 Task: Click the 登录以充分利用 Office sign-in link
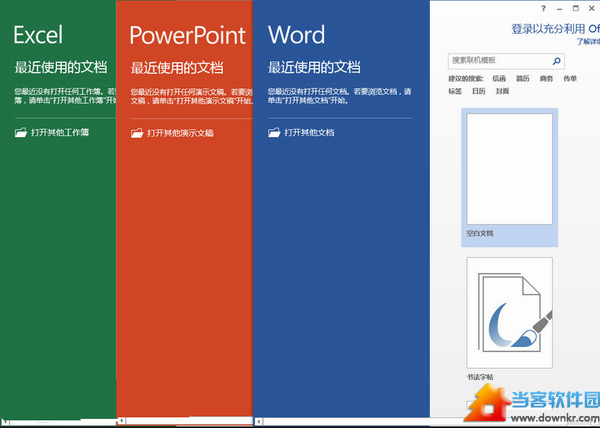click(556, 29)
